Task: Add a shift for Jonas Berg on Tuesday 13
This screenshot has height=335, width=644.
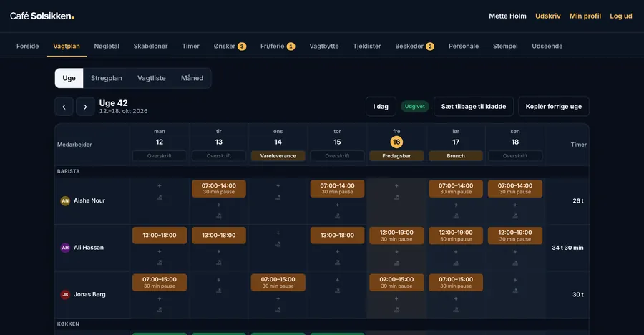Action: click(x=219, y=280)
